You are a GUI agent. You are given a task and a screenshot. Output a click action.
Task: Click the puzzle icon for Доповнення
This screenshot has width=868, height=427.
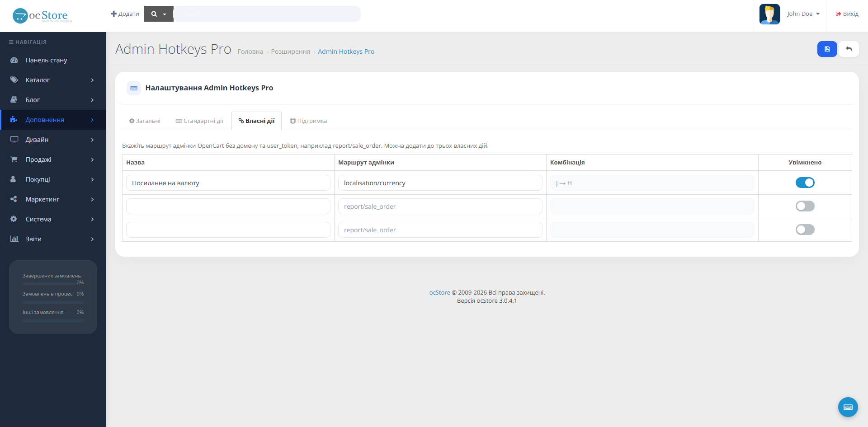point(14,120)
